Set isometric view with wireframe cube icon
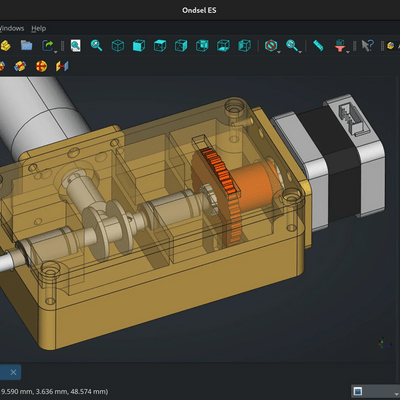400x400 pixels. (x=118, y=45)
